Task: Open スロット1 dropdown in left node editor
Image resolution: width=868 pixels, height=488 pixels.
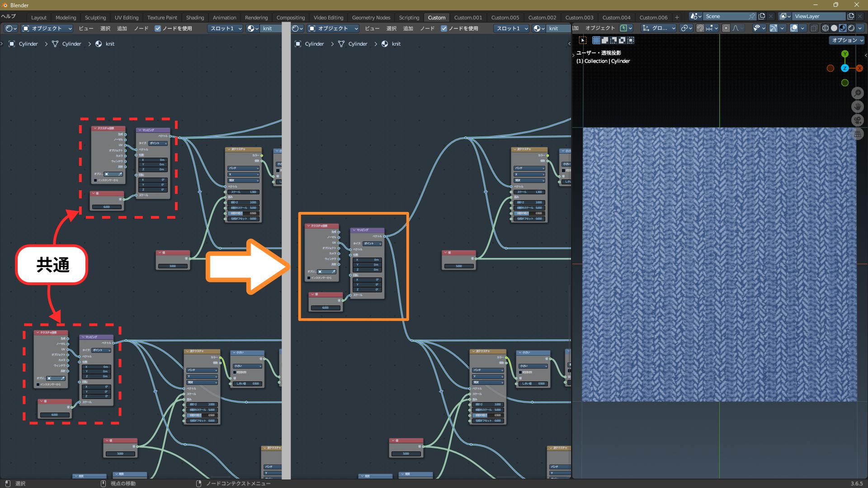Action: click(x=226, y=28)
